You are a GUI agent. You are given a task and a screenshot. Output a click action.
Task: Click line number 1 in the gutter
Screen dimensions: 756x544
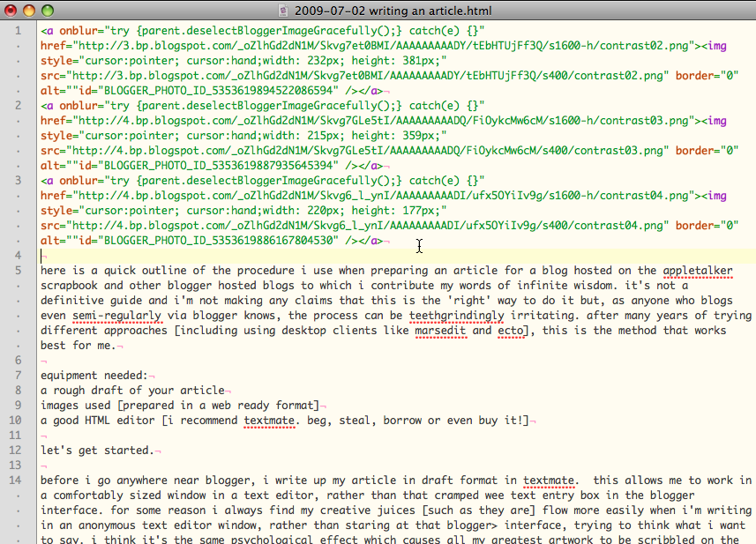click(x=18, y=31)
